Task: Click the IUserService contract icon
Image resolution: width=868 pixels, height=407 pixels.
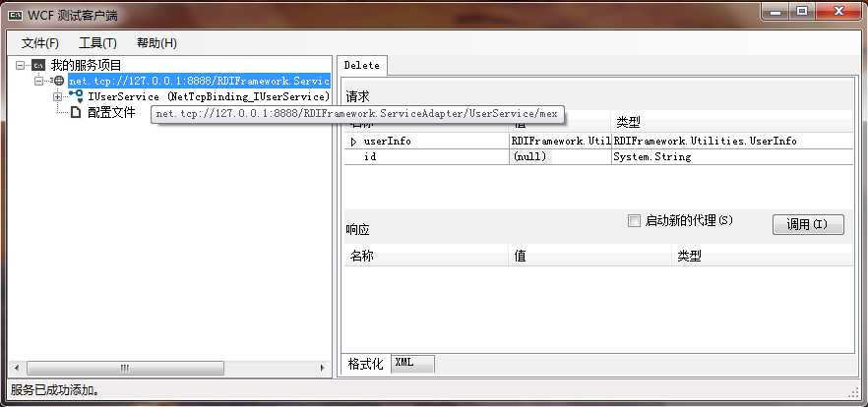Action: pos(76,95)
